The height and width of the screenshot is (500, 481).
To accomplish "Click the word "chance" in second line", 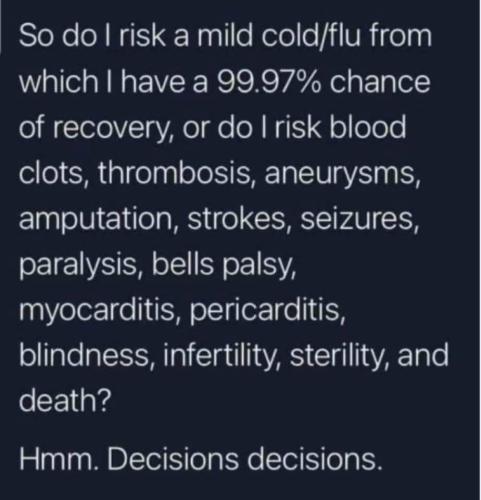I will pyautogui.click(x=380, y=82).
